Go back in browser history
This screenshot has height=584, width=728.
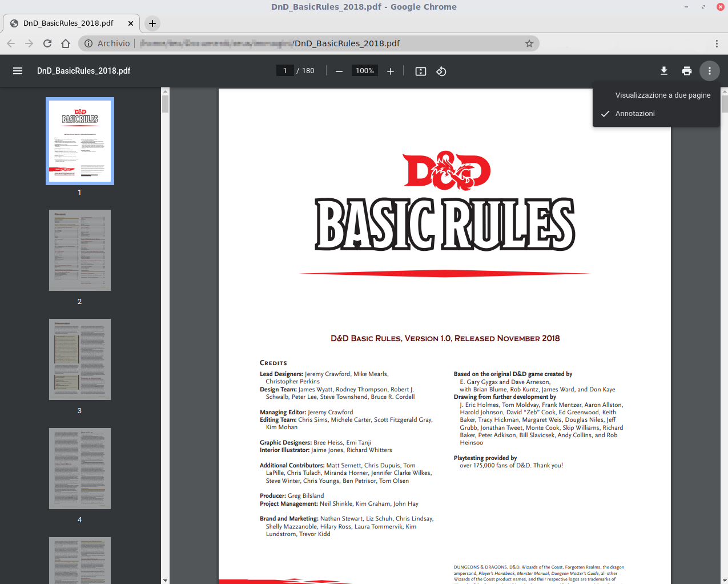[x=11, y=43]
